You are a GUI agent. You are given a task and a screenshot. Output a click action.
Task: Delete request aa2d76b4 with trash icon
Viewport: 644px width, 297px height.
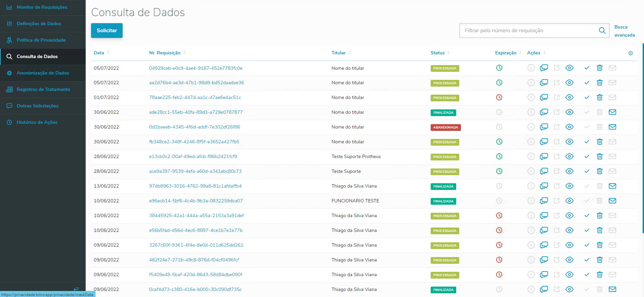pyautogui.click(x=600, y=83)
